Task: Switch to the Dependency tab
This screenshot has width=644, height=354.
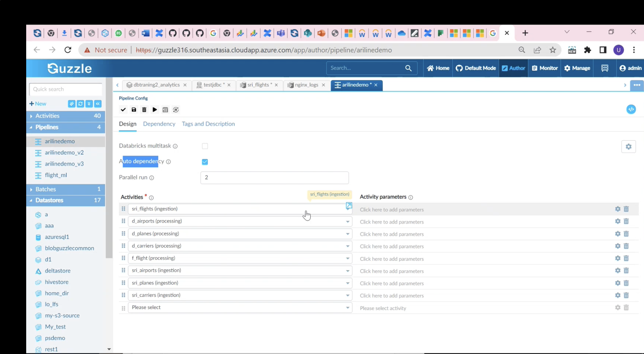Action: tap(159, 124)
